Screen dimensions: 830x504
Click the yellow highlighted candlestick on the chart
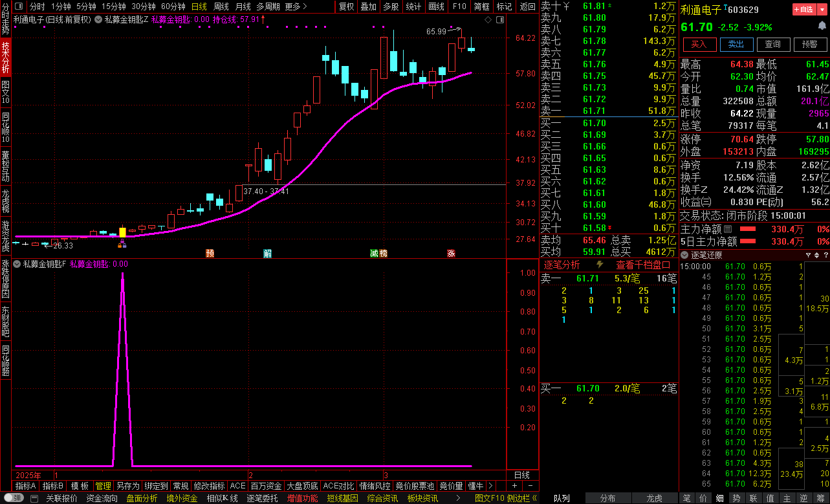[122, 232]
